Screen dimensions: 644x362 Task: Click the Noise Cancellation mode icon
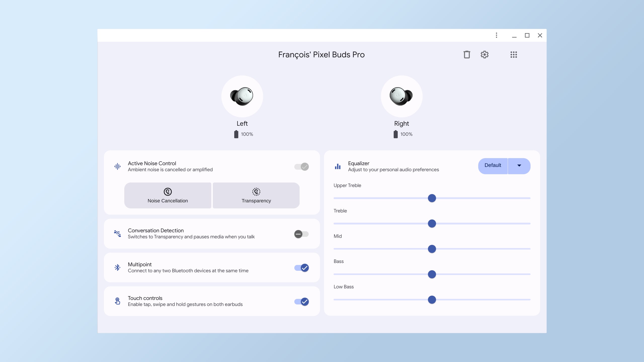(167, 191)
